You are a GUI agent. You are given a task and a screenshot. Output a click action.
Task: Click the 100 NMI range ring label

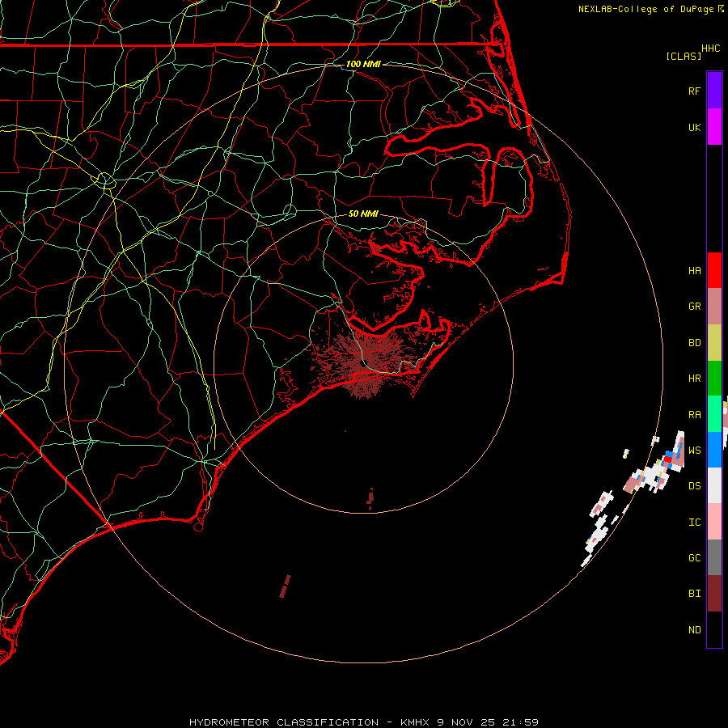click(363, 64)
